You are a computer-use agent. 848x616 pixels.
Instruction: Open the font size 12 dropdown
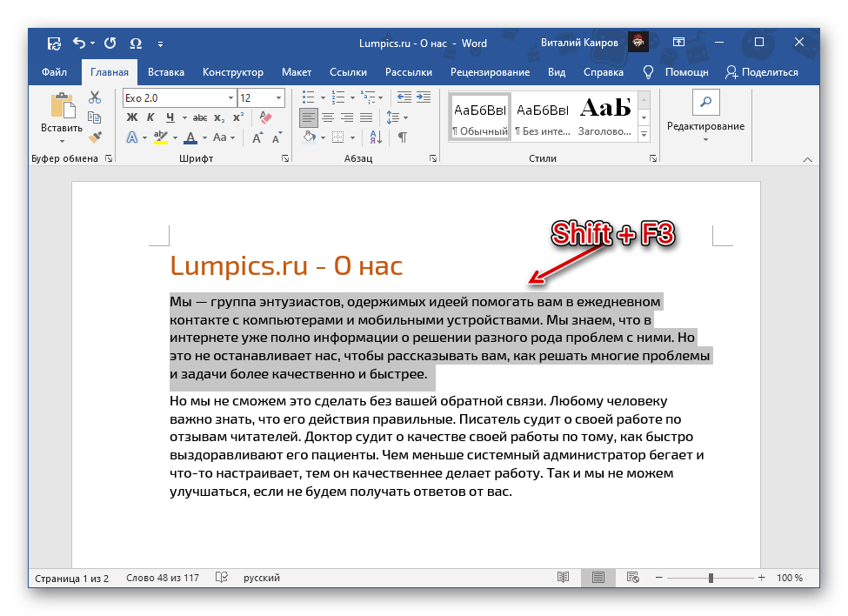[279, 98]
